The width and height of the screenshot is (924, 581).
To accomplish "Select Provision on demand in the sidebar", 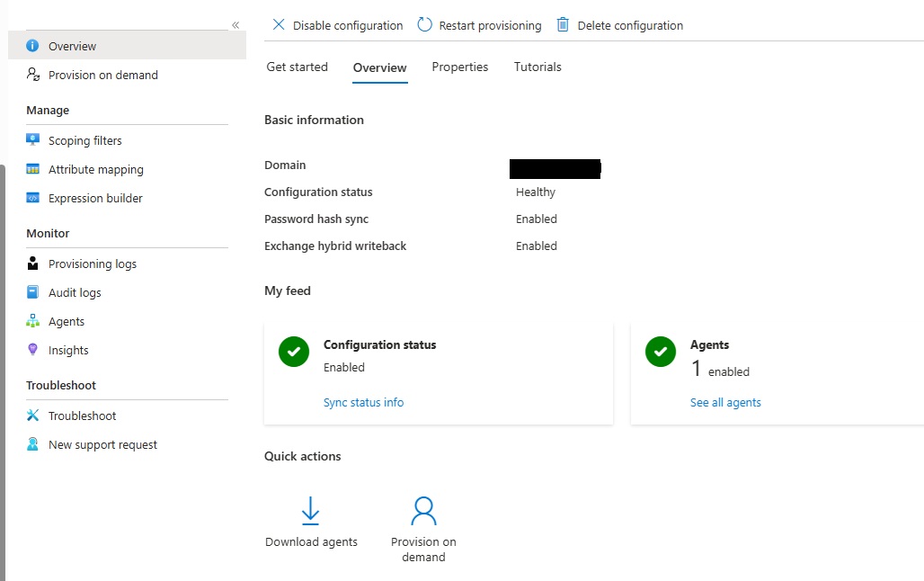I will (102, 75).
